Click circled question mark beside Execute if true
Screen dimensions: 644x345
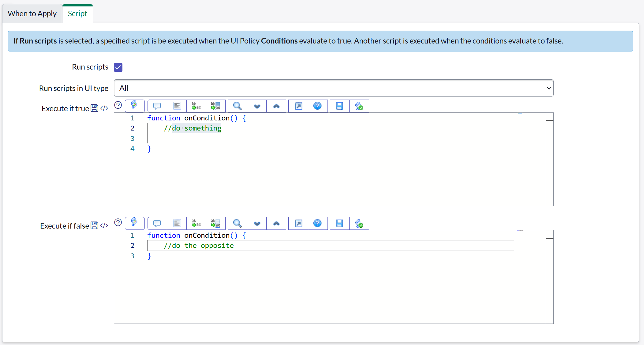(x=118, y=105)
